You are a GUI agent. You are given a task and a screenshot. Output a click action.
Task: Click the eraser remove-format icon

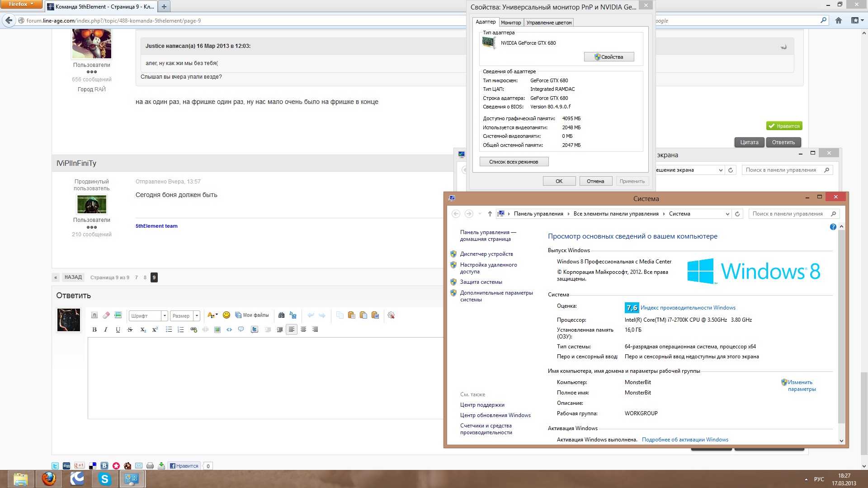pyautogui.click(x=106, y=315)
